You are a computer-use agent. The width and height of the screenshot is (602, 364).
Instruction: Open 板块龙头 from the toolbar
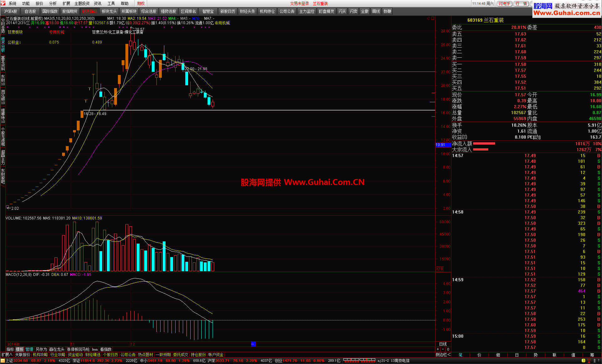(x=109, y=11)
